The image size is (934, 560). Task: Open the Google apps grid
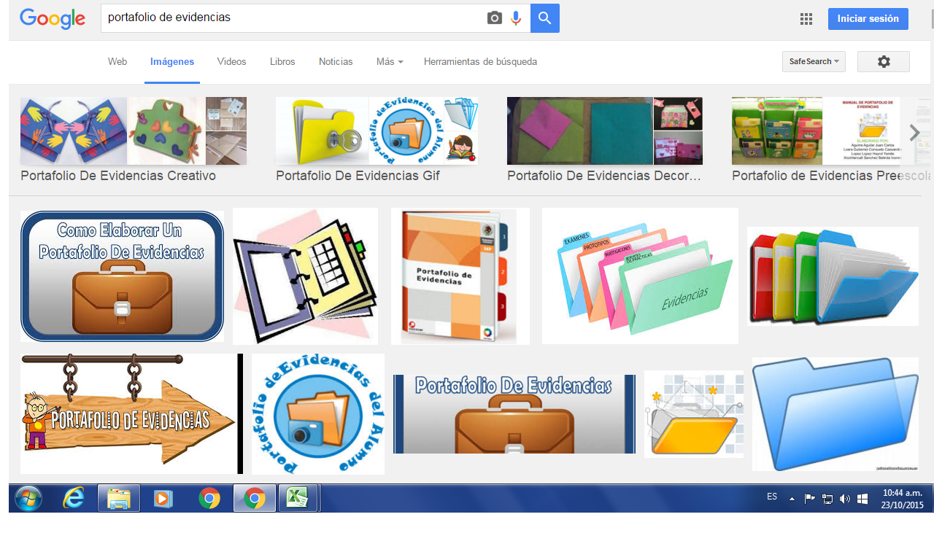point(806,19)
